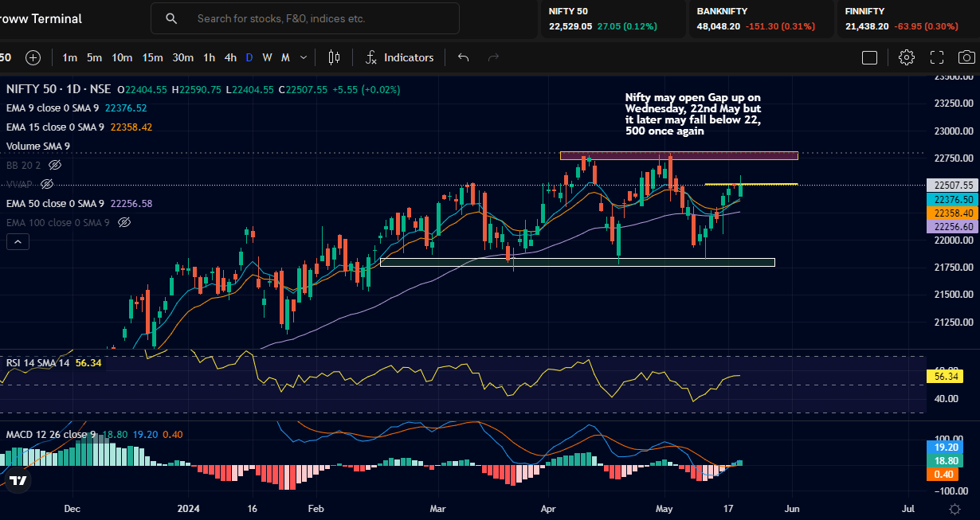Expand the timeframe dropdown chevron
Viewport: 980px width, 520px height.
(x=304, y=57)
